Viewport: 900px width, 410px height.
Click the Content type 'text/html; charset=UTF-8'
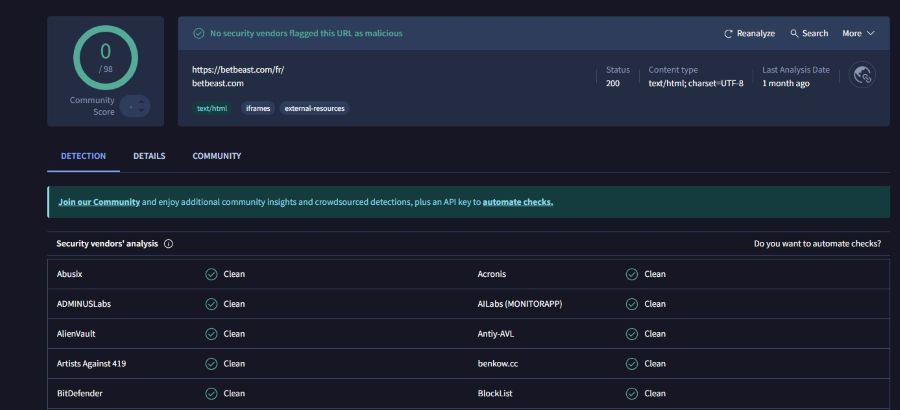pos(696,83)
